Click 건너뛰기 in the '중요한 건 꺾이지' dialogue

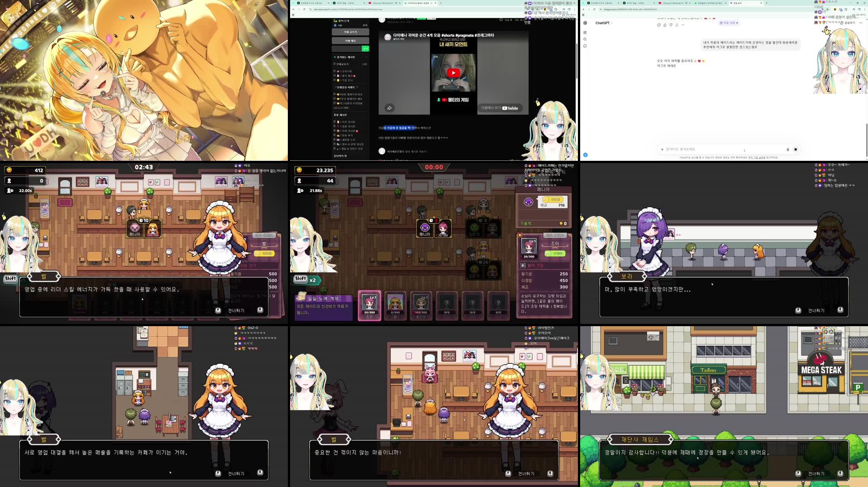[526, 473]
